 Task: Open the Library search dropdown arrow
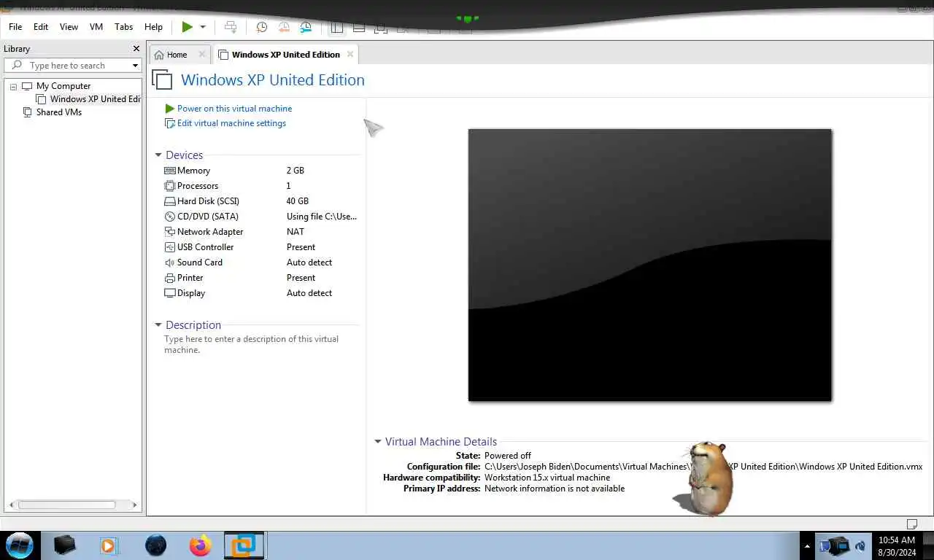click(x=135, y=66)
